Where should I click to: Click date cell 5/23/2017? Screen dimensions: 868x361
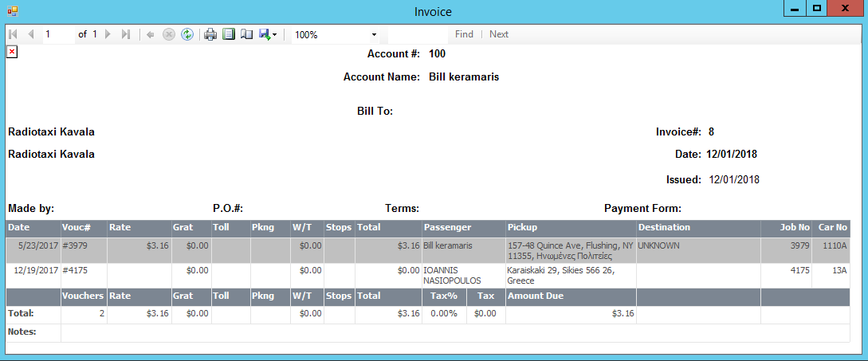tap(33, 251)
